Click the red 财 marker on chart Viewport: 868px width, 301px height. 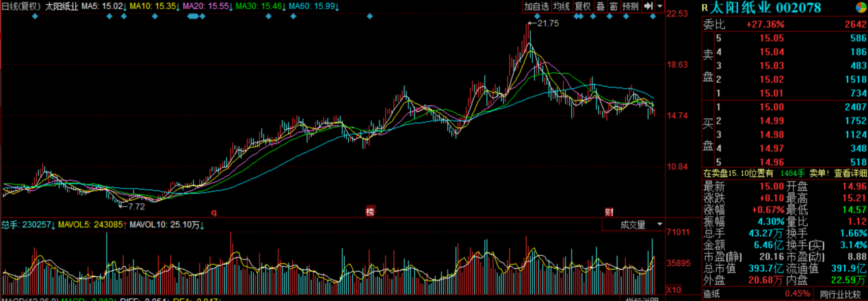pyautogui.click(x=608, y=211)
